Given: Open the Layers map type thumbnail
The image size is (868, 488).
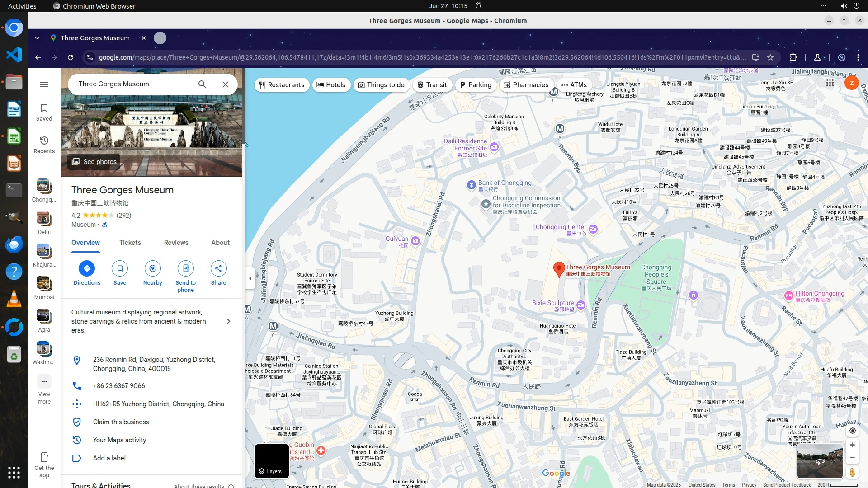Looking at the screenshot, I should 272,461.
